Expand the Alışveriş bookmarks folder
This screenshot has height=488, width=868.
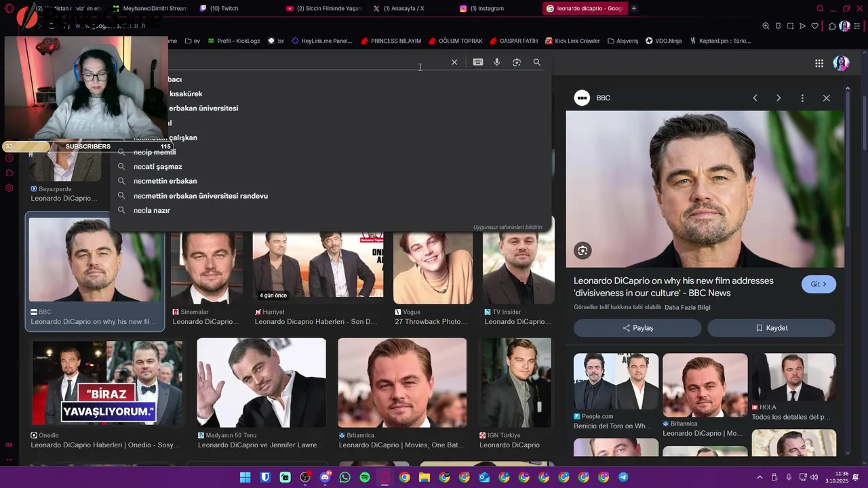[623, 41]
